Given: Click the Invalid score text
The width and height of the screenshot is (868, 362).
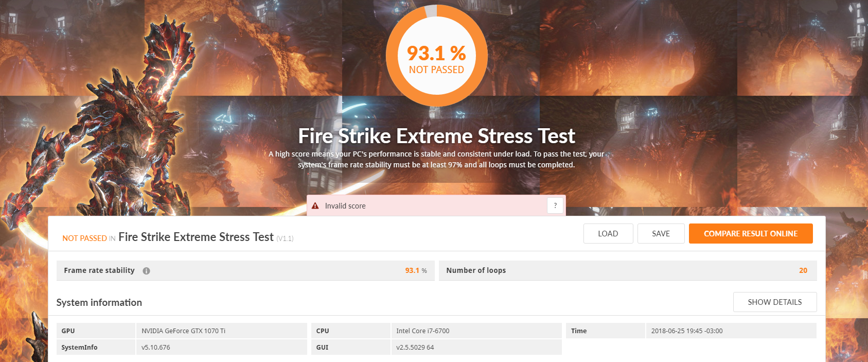Looking at the screenshot, I should coord(345,206).
